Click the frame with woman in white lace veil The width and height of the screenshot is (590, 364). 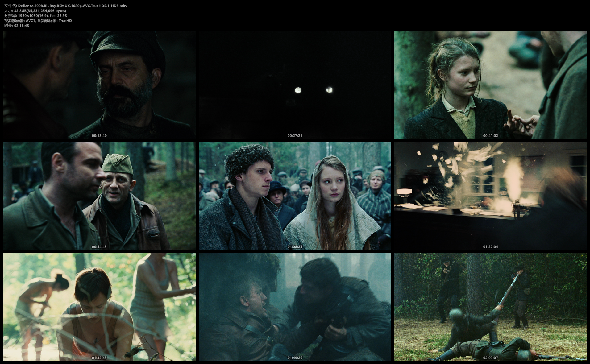(295, 196)
